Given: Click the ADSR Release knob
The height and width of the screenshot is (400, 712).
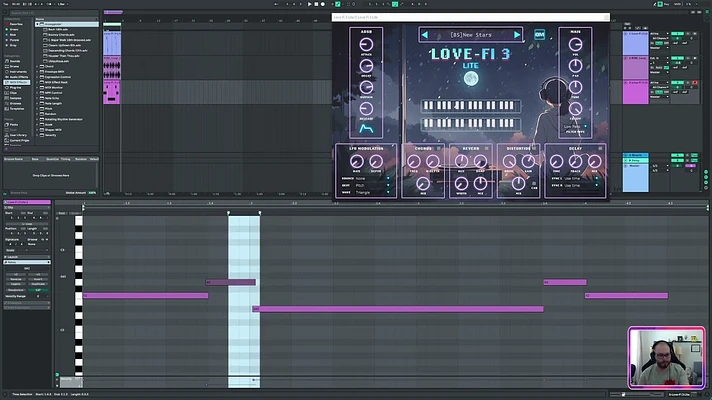Looking at the screenshot, I should pos(366,109).
